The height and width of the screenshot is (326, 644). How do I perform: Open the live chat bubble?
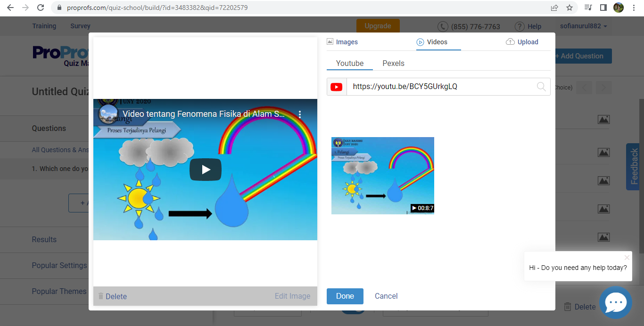[x=615, y=303]
